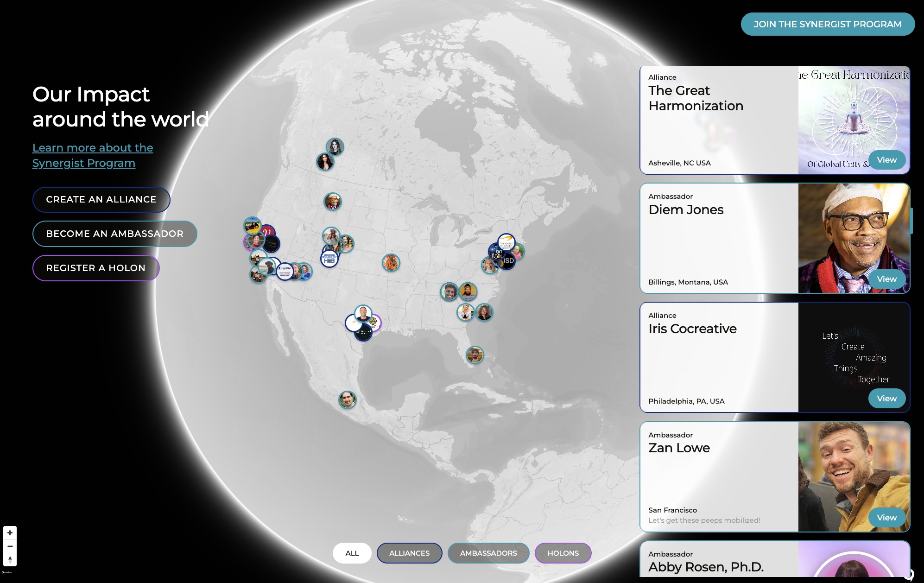This screenshot has width=924, height=583.
Task: Zoom in on the globe map
Action: click(10, 533)
